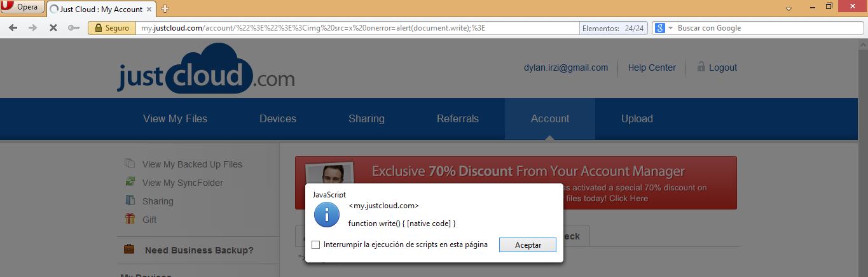Click View My Backed Up Files link
The height and width of the screenshot is (277, 868).
point(192,164)
